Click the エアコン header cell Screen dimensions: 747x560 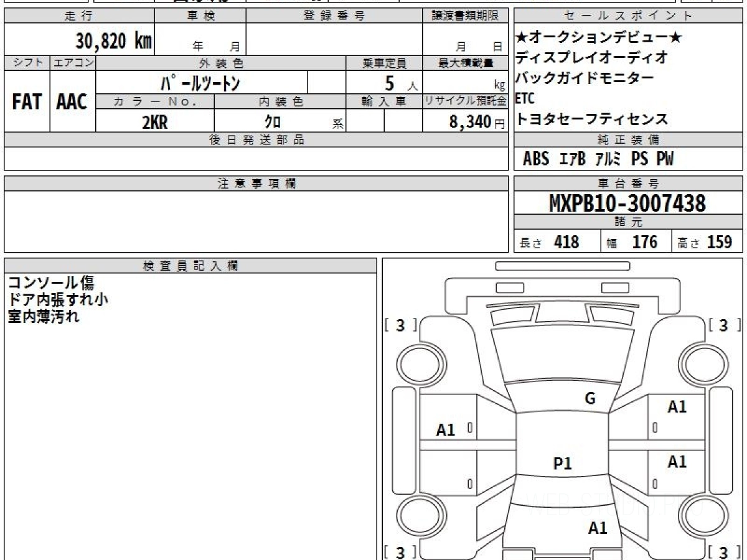point(73,63)
